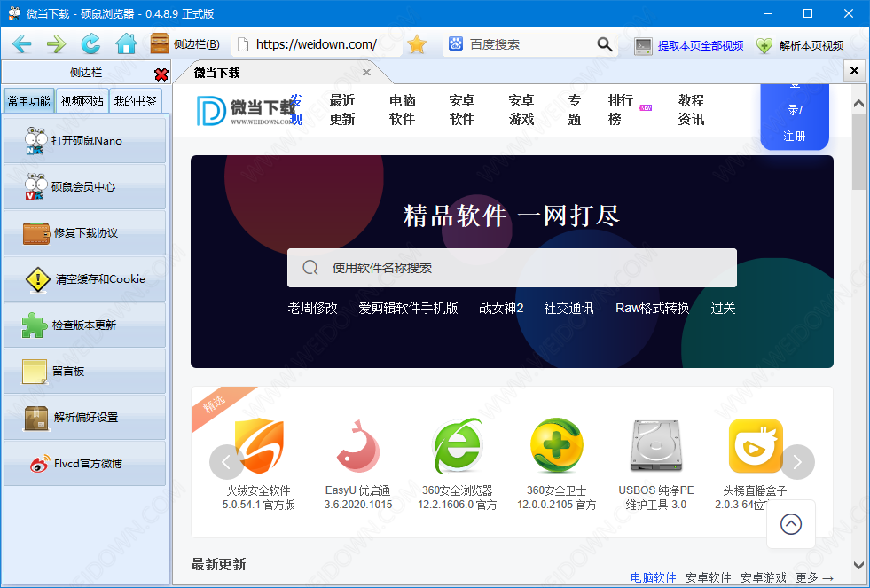Click 战女神2 hot keyword
This screenshot has width=870, height=588.
pyautogui.click(x=501, y=309)
